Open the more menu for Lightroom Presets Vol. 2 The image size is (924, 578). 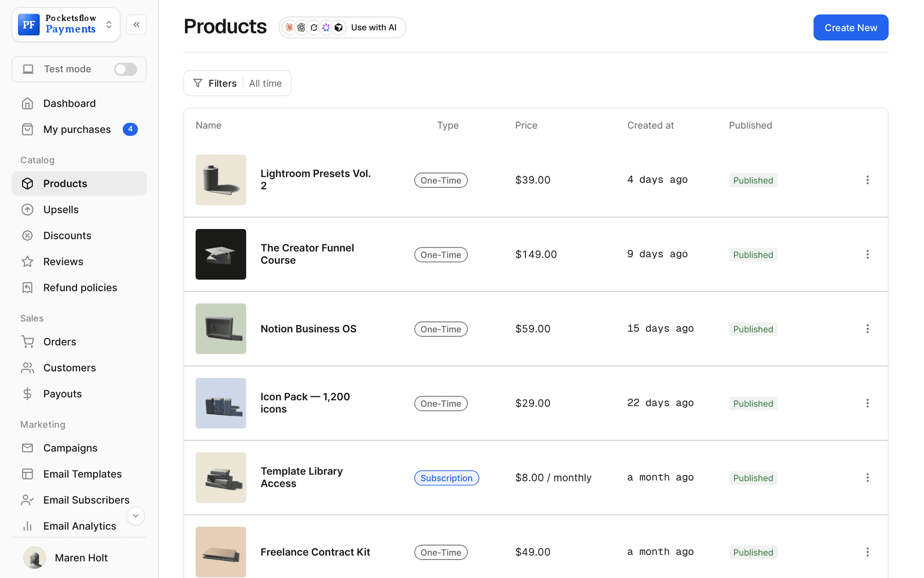point(867,180)
